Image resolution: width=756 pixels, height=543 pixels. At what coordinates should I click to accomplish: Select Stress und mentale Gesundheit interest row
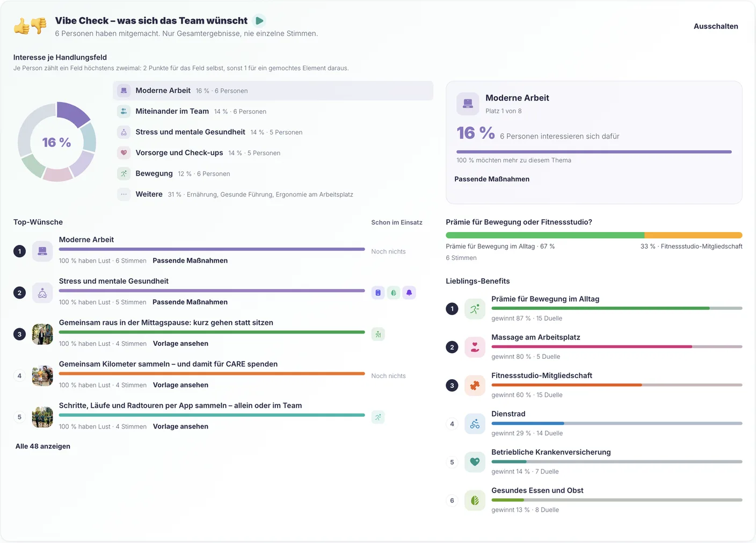pos(273,132)
